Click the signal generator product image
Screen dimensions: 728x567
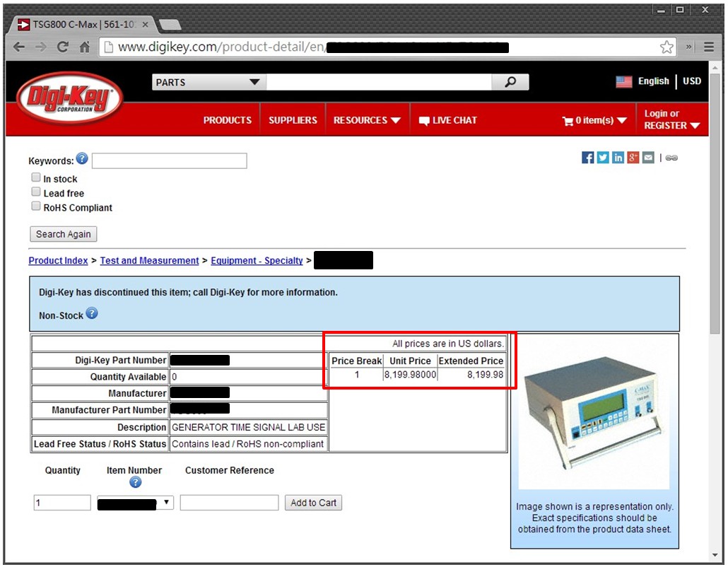point(594,414)
